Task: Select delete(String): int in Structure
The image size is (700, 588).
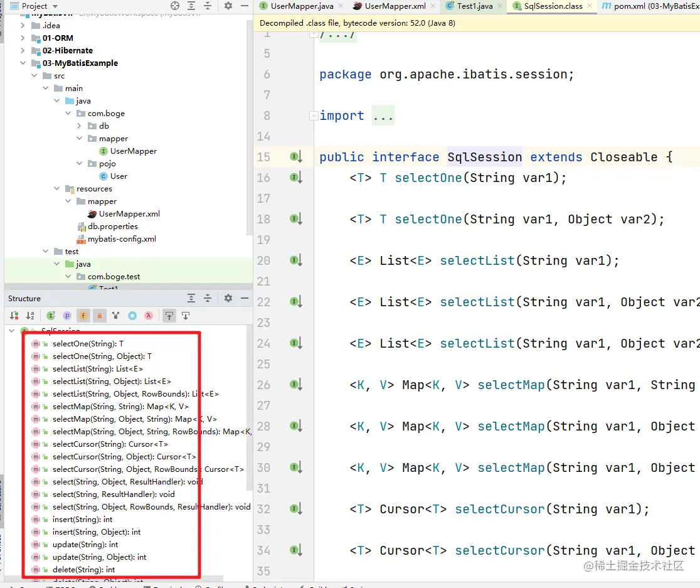Action: tap(84, 570)
